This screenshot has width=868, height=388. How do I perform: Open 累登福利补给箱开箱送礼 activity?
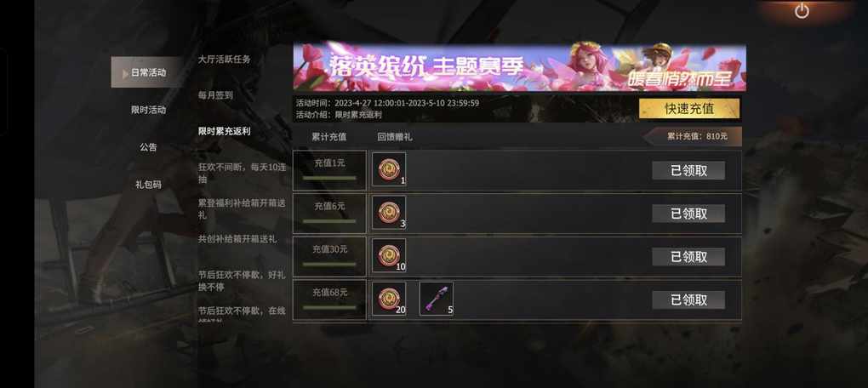point(243,208)
